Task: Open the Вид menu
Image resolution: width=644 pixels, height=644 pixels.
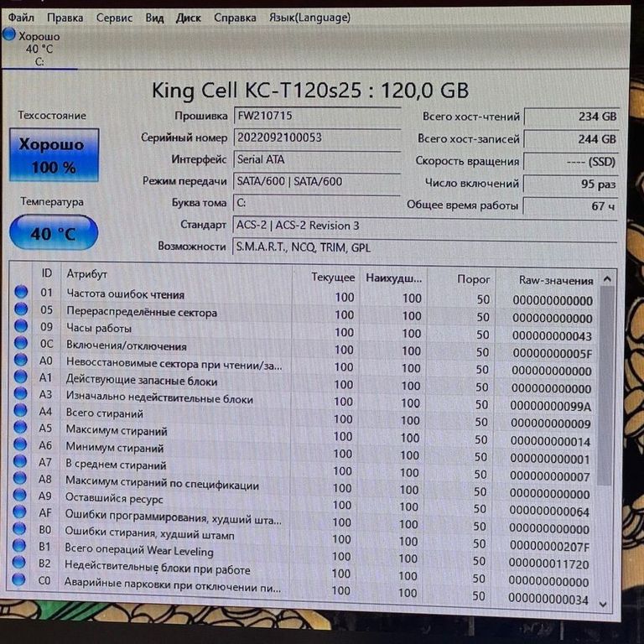Action: [x=154, y=18]
